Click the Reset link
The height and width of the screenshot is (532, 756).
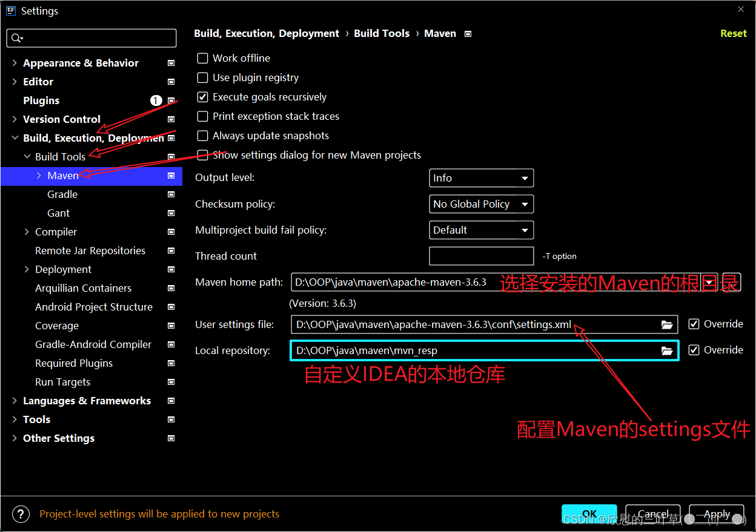coord(733,33)
